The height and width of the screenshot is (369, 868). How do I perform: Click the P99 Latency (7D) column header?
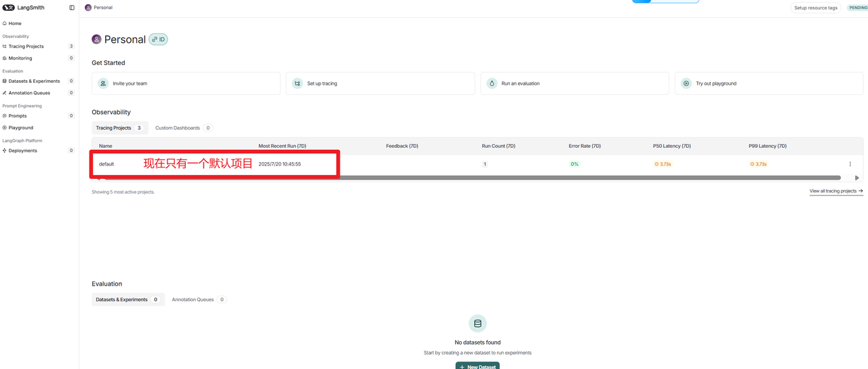coord(768,146)
